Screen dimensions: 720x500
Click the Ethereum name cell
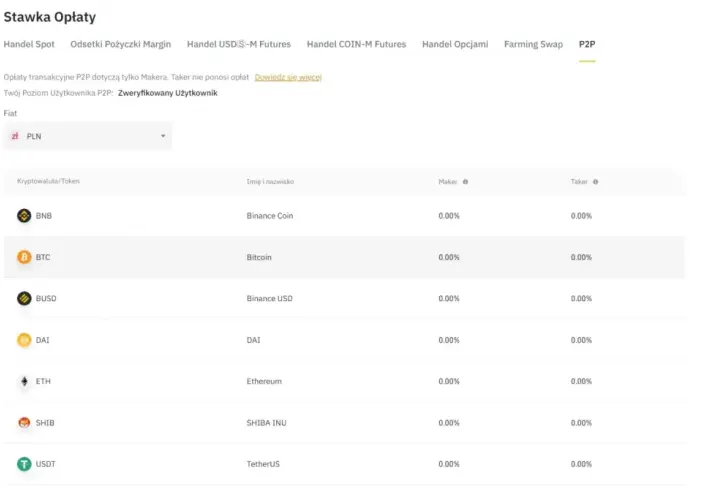tap(264, 382)
